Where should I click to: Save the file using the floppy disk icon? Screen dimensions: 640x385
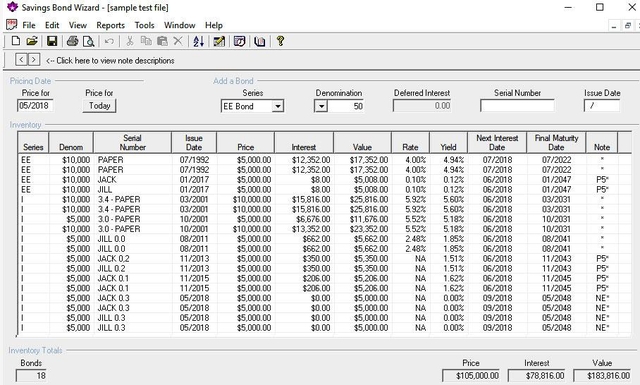coord(52,41)
